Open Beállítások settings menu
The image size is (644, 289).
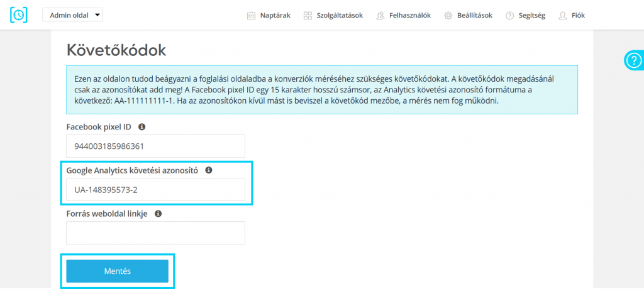[468, 16]
